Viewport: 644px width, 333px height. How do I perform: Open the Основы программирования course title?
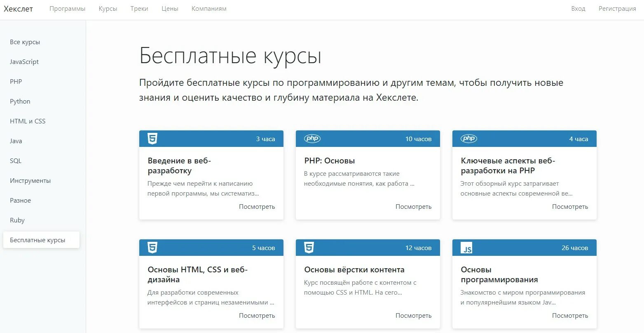pos(499,275)
